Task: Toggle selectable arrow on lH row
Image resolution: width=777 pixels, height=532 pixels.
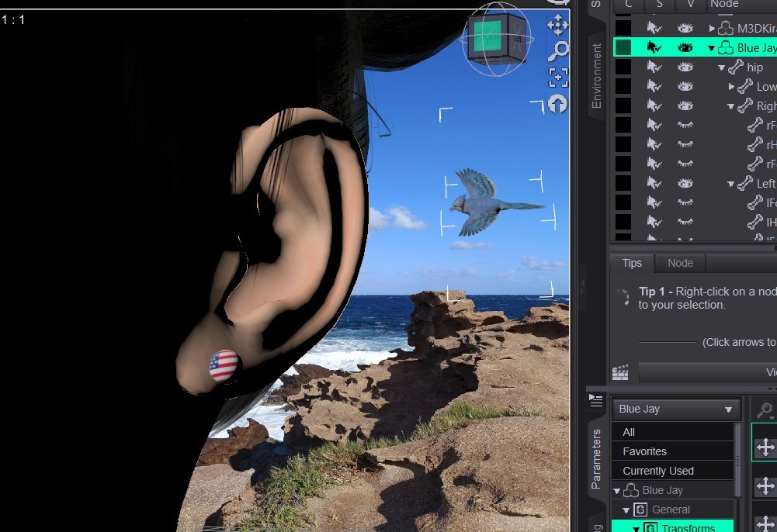Action: [654, 222]
